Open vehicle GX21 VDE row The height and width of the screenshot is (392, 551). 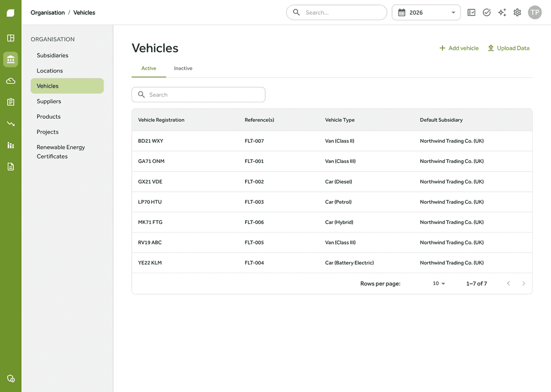[x=332, y=182]
